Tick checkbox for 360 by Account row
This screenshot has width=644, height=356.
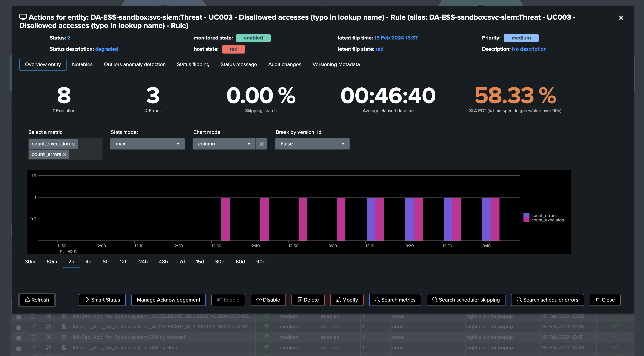pos(19,338)
